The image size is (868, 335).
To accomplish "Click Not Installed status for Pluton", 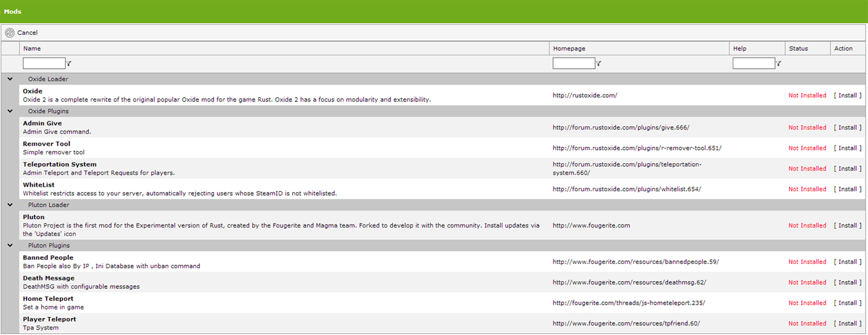I will [807, 225].
